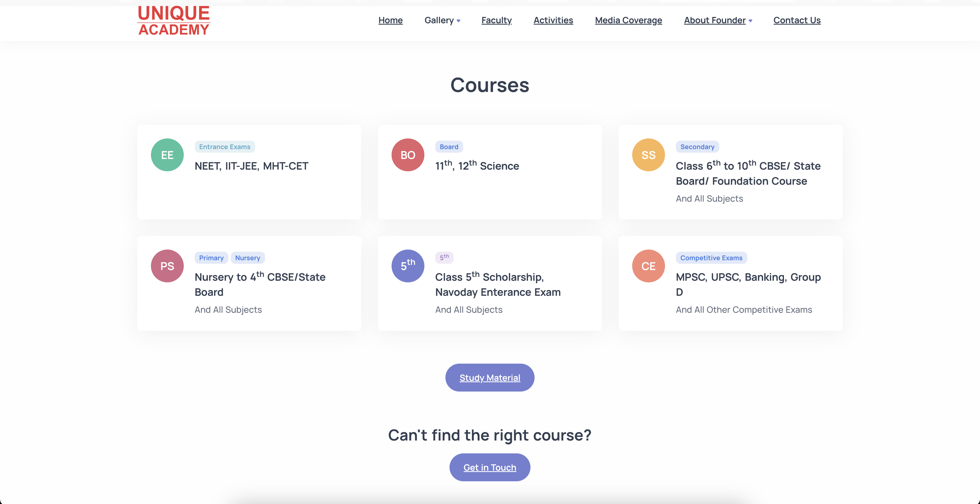Click the purple 5th class icon
The image size is (980, 504).
tap(407, 266)
